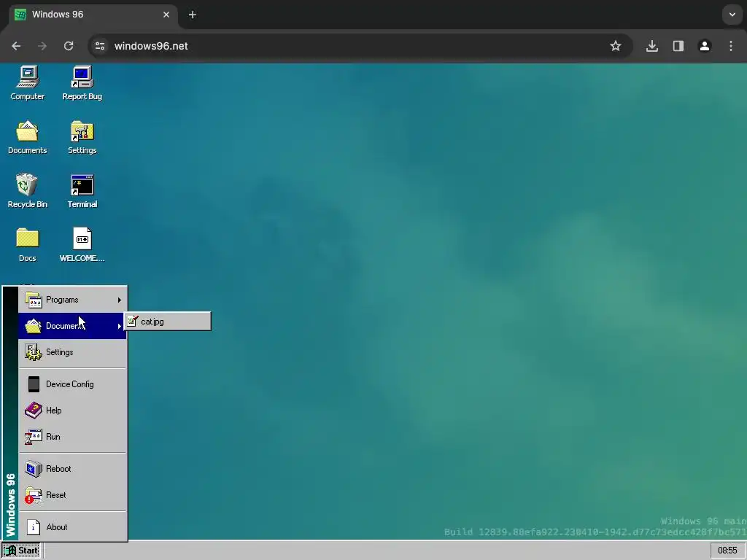Select Documents in the Start menu

click(72, 326)
